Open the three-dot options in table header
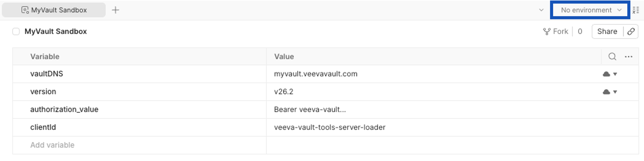Viewport: 644px width, 161px height. click(x=628, y=56)
